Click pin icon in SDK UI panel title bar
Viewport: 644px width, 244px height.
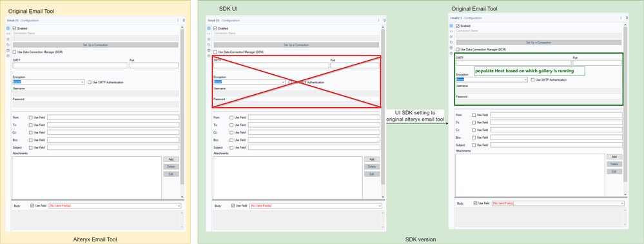click(384, 20)
